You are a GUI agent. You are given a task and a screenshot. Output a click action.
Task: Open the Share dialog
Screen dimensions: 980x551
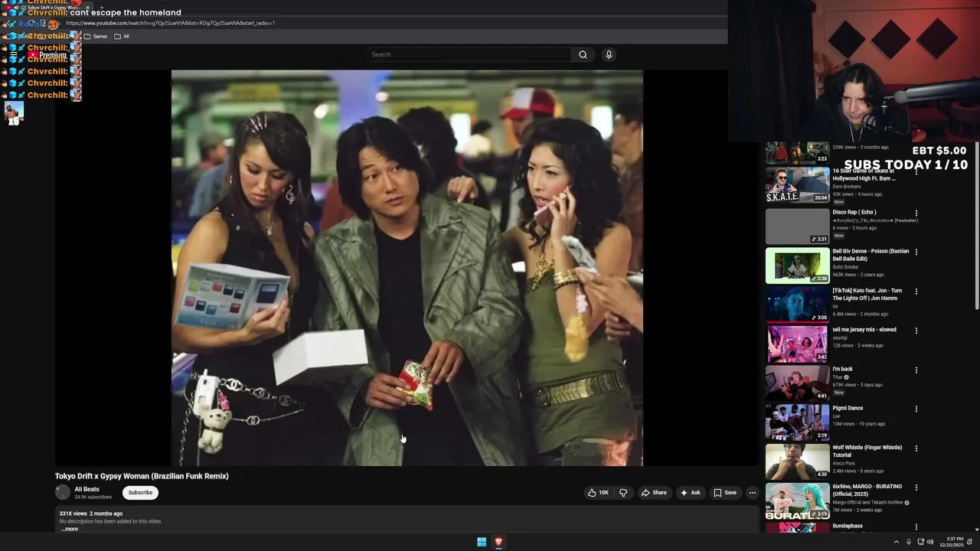pyautogui.click(x=654, y=493)
